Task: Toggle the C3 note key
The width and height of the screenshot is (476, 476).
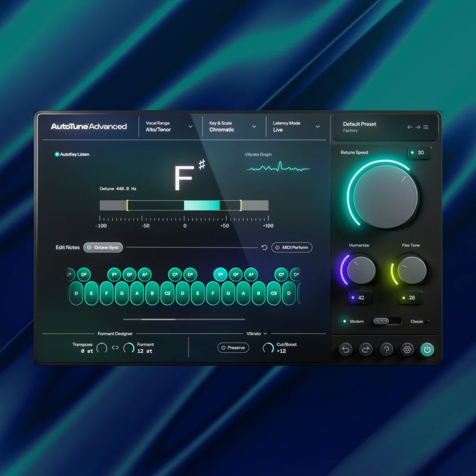Action: pyautogui.click(x=273, y=293)
